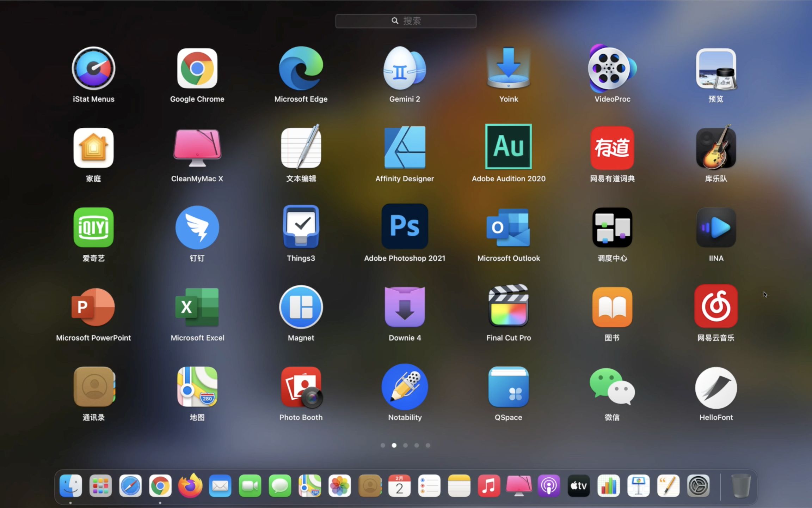
Task: Launch Google Chrome from Launchpad grid
Action: [197, 68]
